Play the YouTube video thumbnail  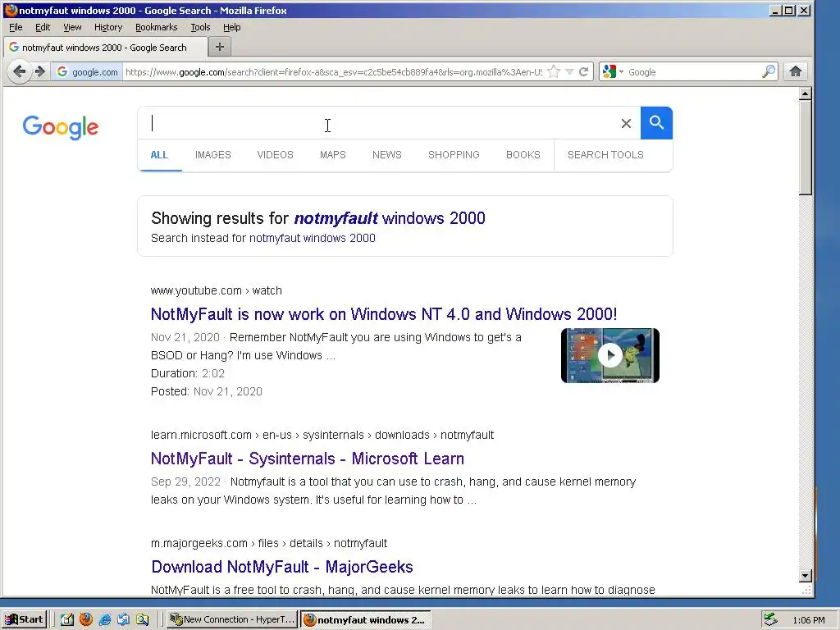pyautogui.click(x=610, y=355)
